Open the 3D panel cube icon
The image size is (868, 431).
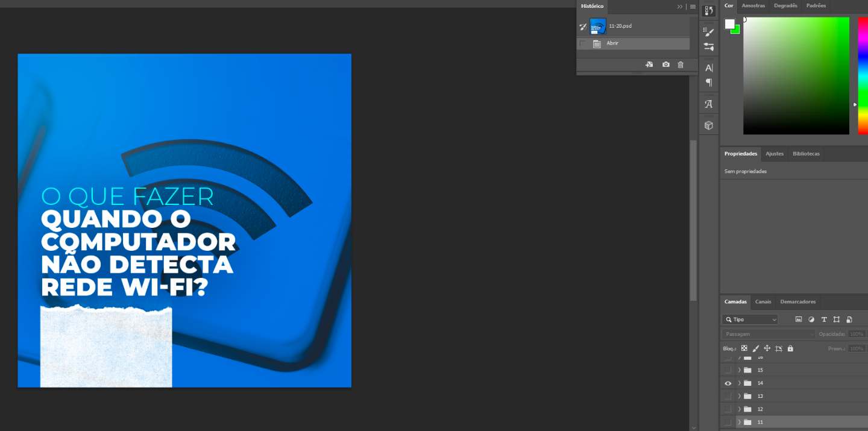click(709, 125)
